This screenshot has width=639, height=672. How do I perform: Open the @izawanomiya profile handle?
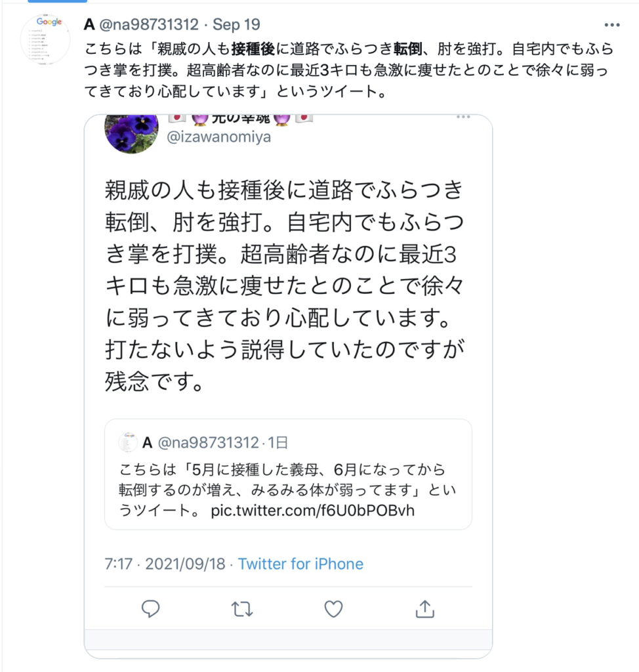(218, 136)
